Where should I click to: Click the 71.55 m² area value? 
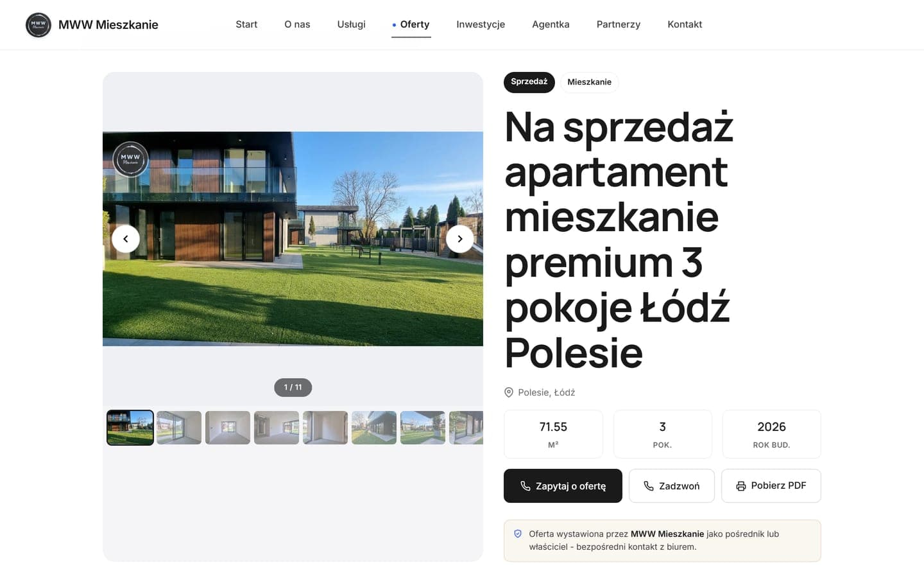pos(553,434)
